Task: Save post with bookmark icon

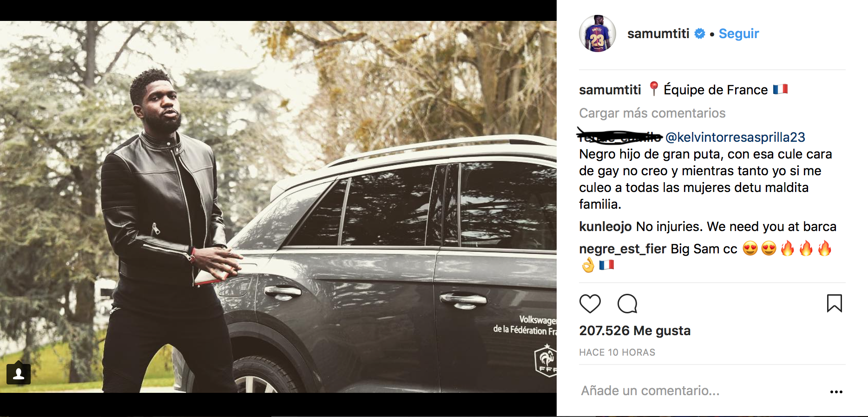Action: click(835, 303)
